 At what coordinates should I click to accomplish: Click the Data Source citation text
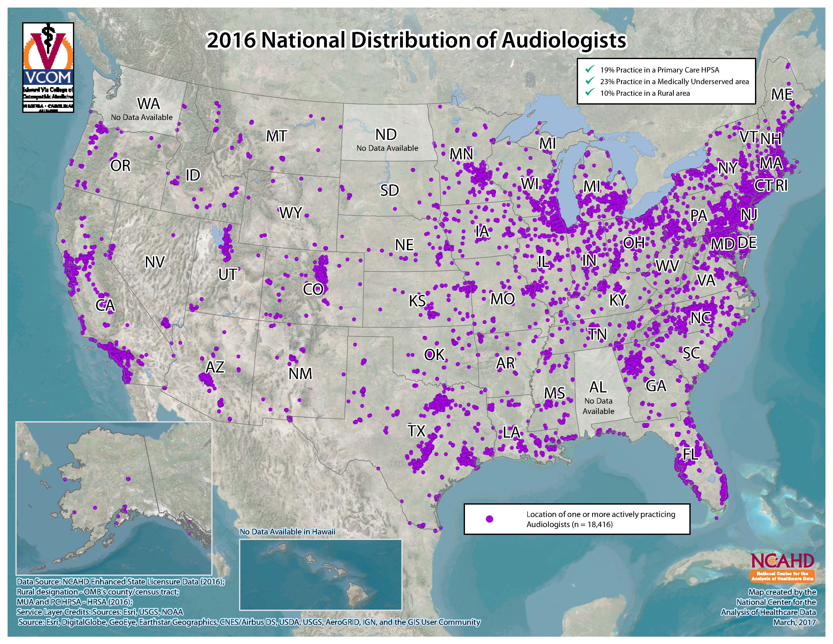121,582
